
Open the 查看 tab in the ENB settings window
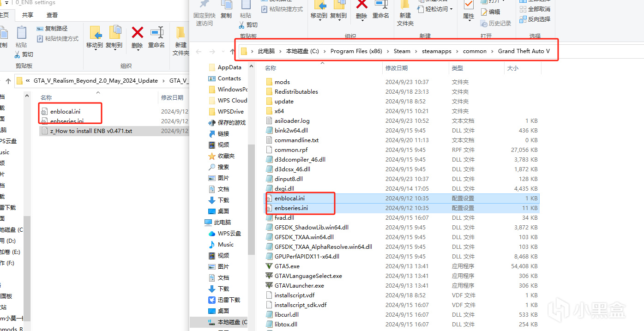tap(53, 15)
